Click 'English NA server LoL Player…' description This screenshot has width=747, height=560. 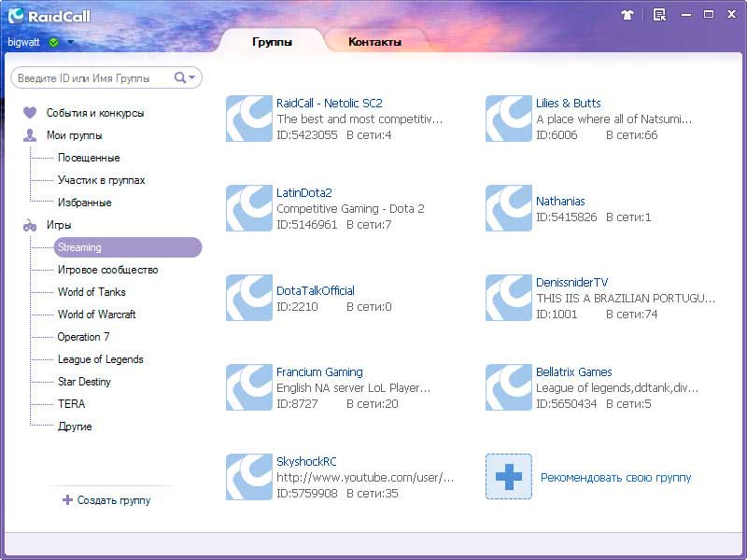click(354, 387)
